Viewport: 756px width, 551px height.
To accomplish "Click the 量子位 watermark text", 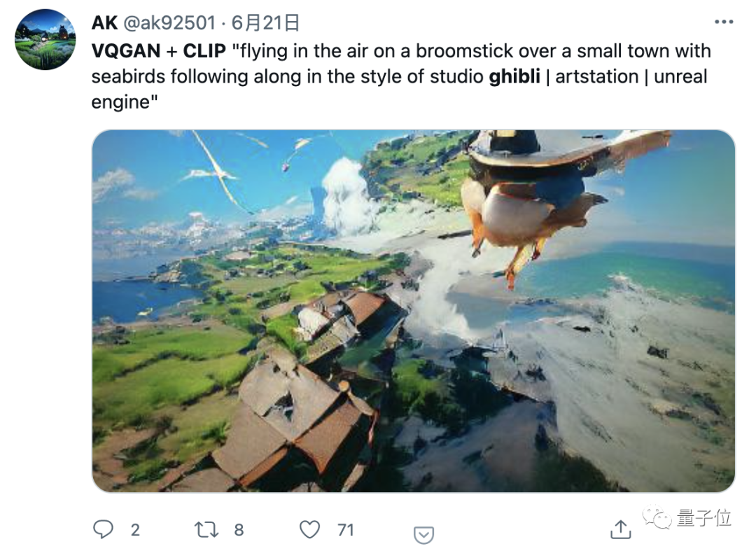I will (704, 518).
